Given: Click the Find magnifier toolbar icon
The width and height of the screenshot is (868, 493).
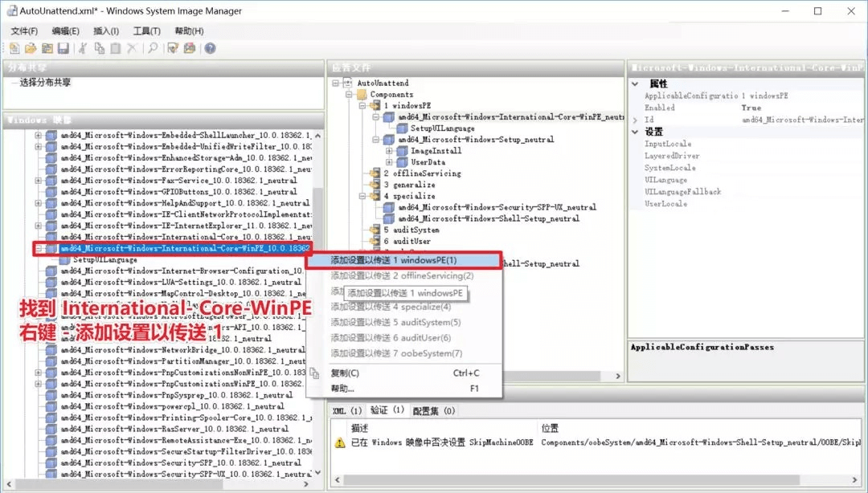Looking at the screenshot, I should pos(153,49).
